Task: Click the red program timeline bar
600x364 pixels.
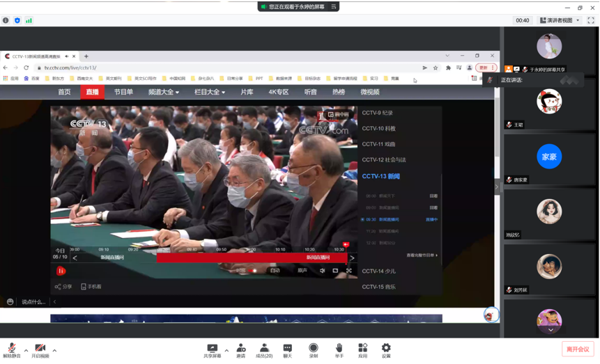Action: [252, 258]
